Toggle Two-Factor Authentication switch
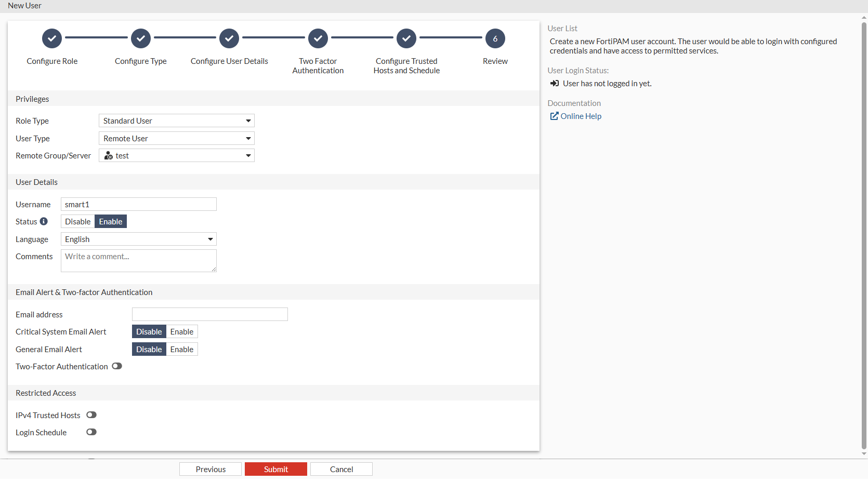The height and width of the screenshot is (482, 868). [x=117, y=366]
